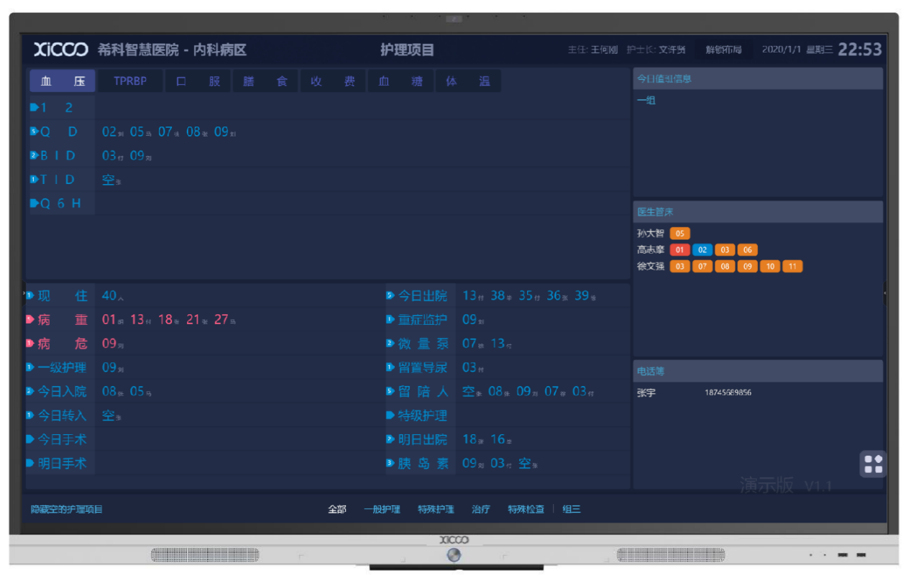Click phone number of 张宇
Image resolution: width=916 pixels, height=588 pixels.
(728, 393)
